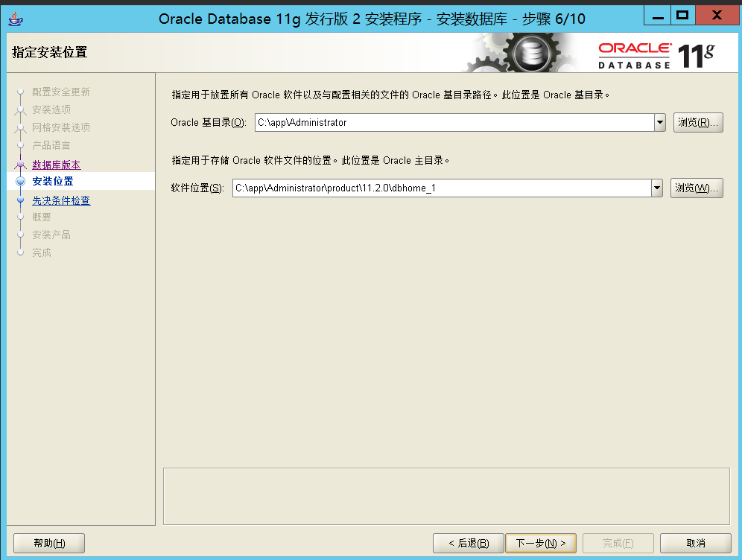
Task: Click the 安装选项 step label
Action: point(51,109)
